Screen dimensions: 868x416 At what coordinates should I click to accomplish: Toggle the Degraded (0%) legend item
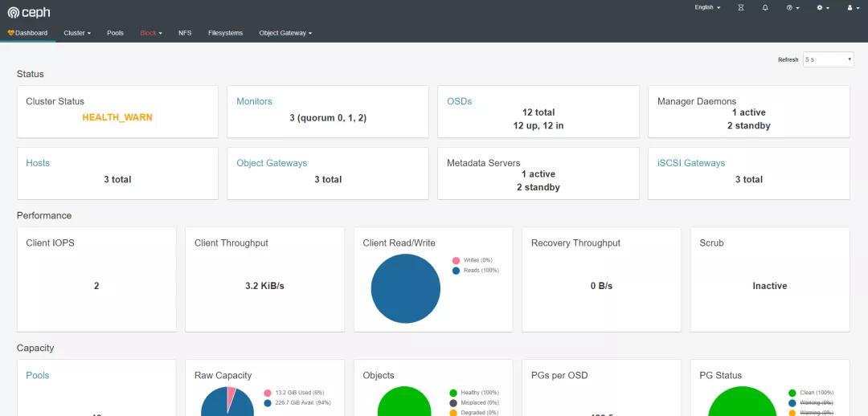(474, 413)
